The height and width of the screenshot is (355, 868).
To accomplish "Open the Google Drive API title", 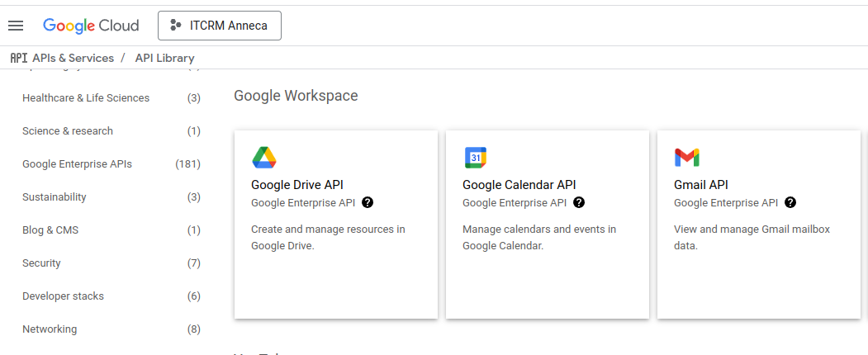I will click(297, 185).
